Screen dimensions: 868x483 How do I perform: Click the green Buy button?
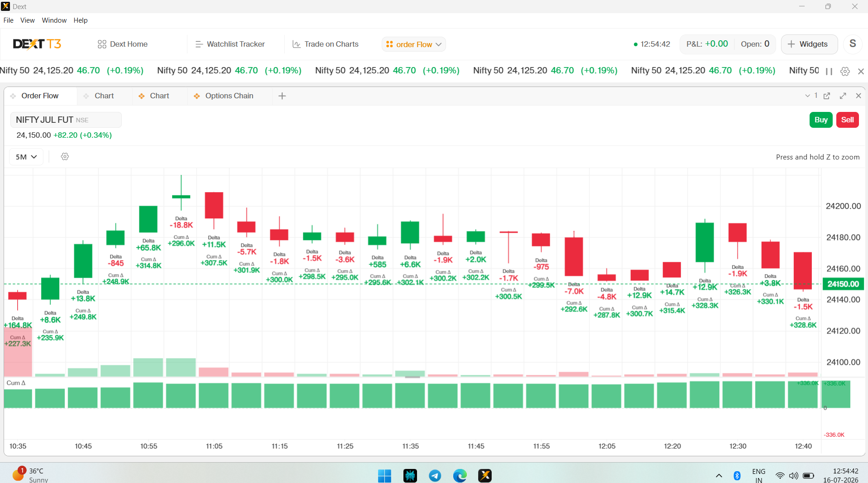click(x=821, y=120)
